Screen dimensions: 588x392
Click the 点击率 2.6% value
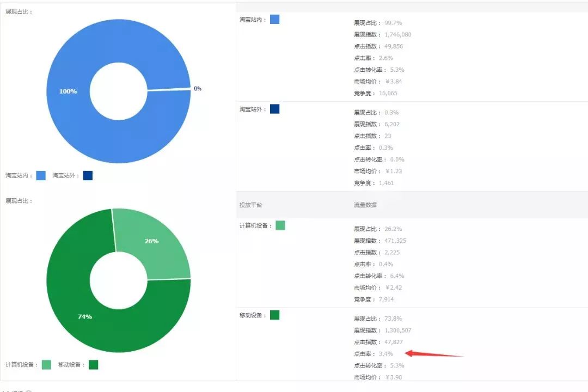point(386,58)
